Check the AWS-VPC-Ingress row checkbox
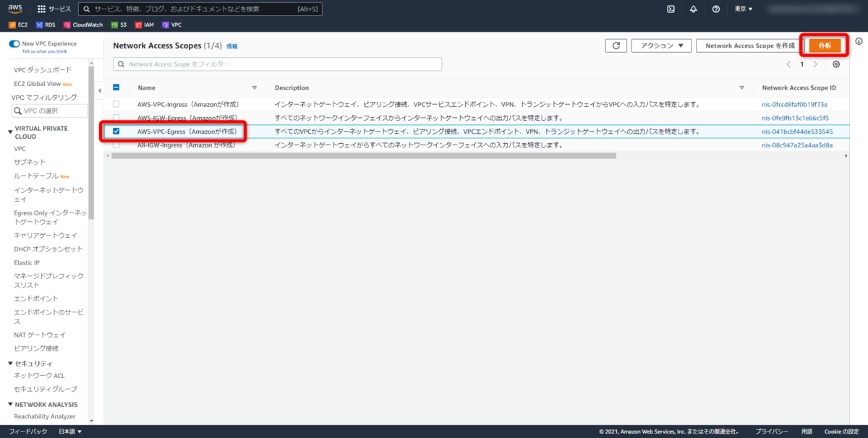The width and height of the screenshot is (868, 438). (116, 104)
